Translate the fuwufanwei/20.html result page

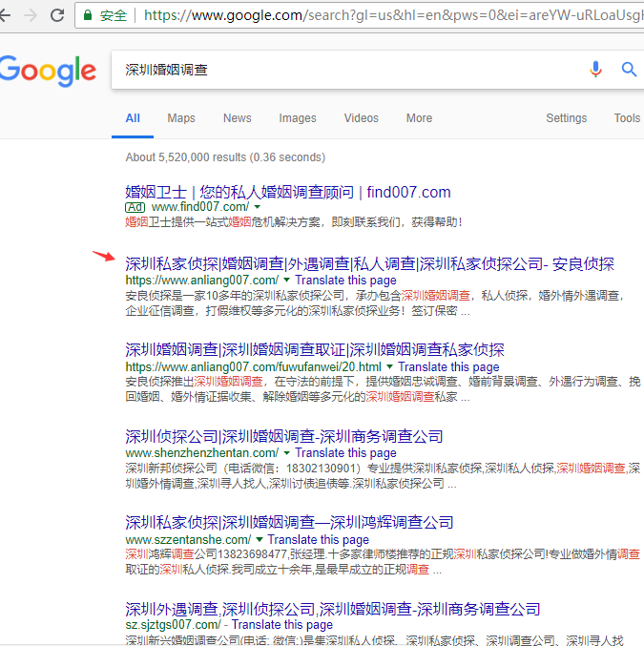(x=448, y=366)
